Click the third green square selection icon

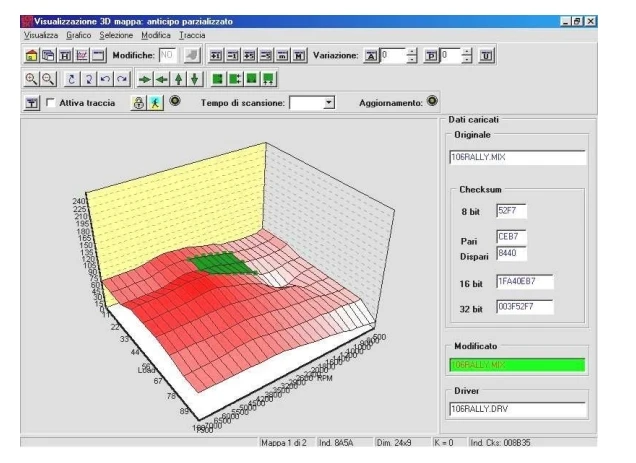click(251, 79)
